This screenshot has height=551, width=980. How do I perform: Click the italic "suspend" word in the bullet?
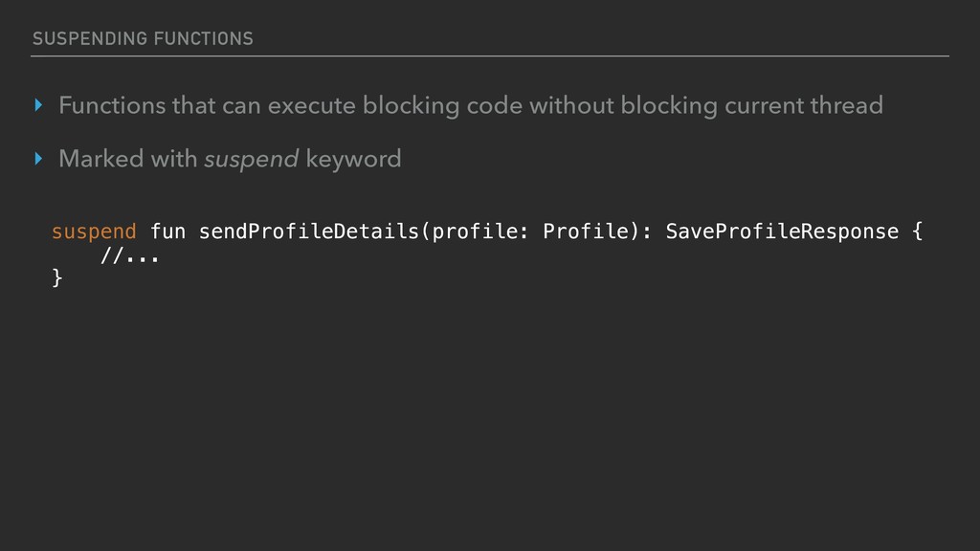252,160
